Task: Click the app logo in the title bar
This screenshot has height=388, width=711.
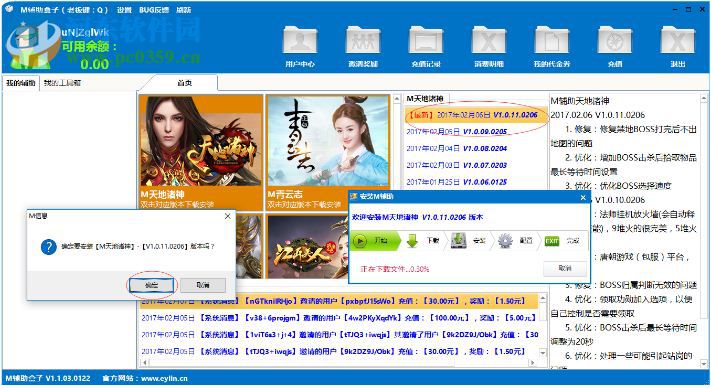Action: pyautogui.click(x=9, y=9)
